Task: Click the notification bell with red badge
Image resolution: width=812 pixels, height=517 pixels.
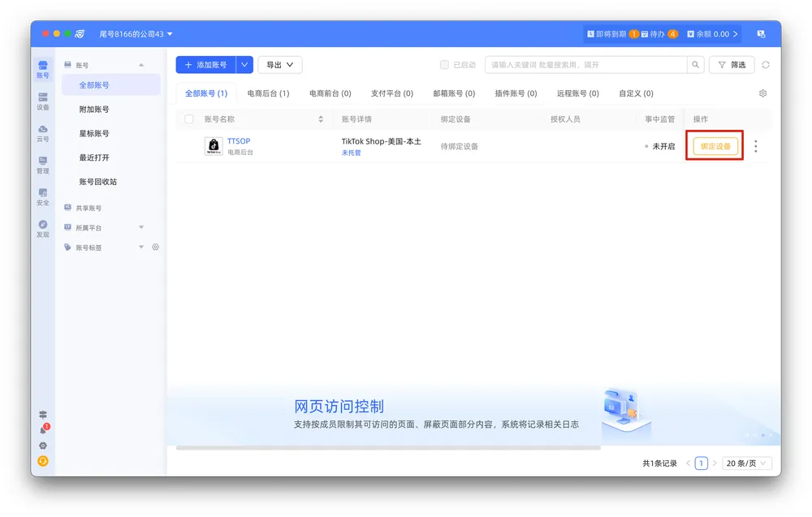Action: 43,429
